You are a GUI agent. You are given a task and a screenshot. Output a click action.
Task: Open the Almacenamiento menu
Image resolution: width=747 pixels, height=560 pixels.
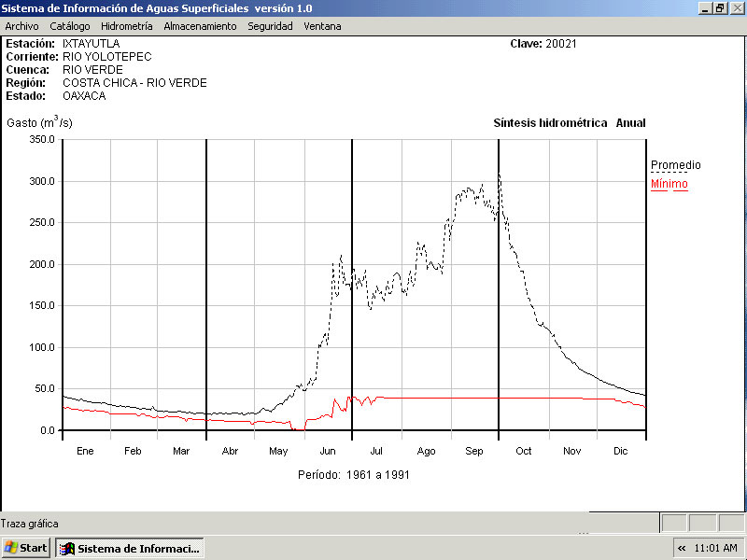200,26
